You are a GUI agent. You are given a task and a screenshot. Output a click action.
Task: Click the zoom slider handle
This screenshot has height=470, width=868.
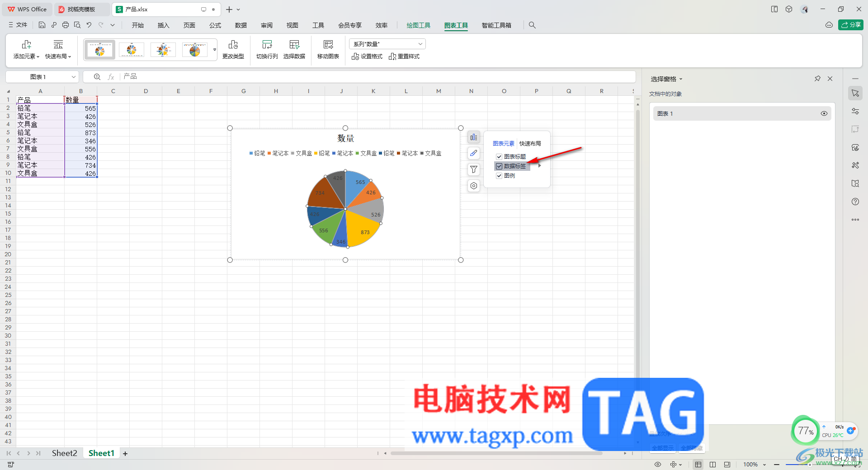[810, 465]
